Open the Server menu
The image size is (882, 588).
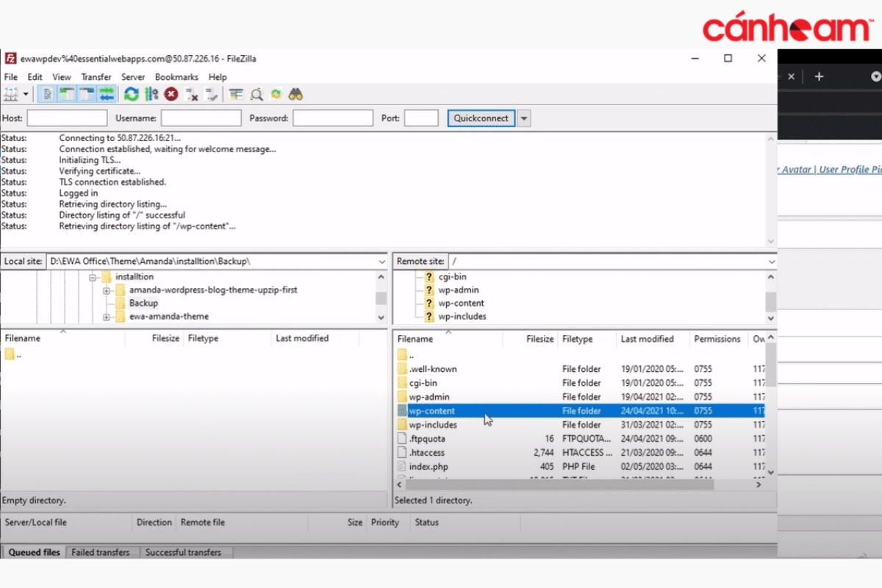pyautogui.click(x=133, y=77)
